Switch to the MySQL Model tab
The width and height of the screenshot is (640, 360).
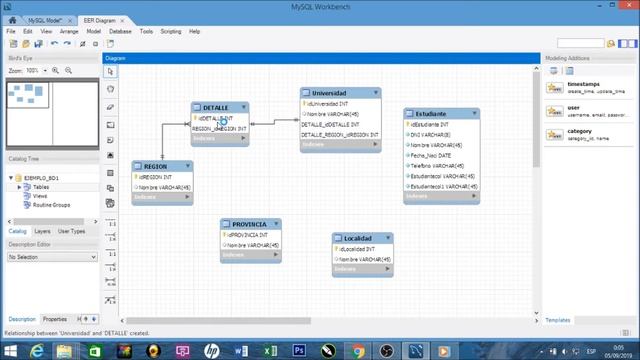(x=45, y=20)
